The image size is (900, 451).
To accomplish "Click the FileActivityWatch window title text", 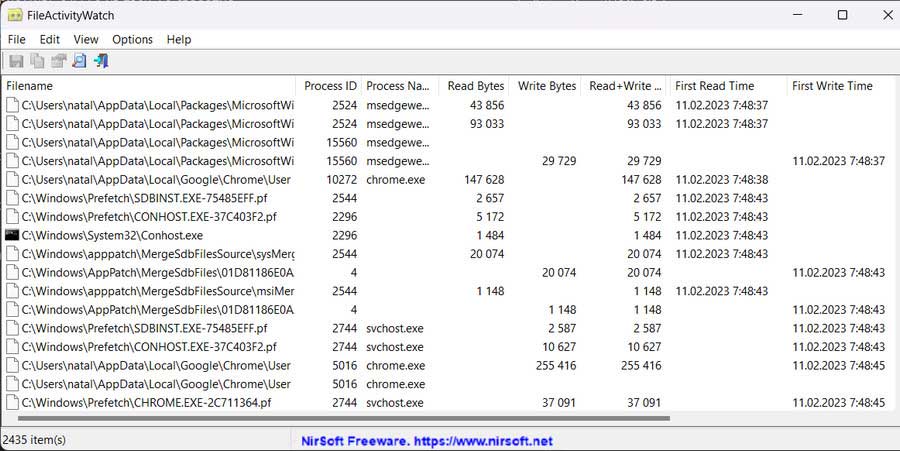I will (71, 15).
